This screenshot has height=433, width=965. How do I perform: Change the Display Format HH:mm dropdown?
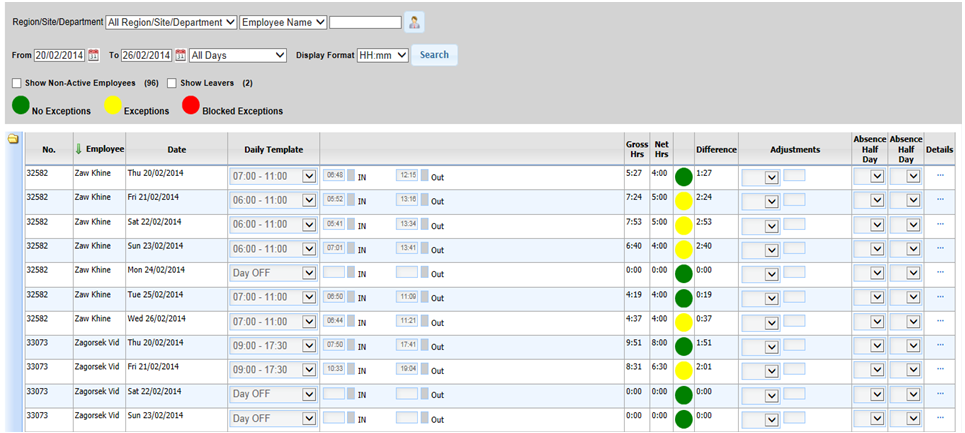[383, 55]
